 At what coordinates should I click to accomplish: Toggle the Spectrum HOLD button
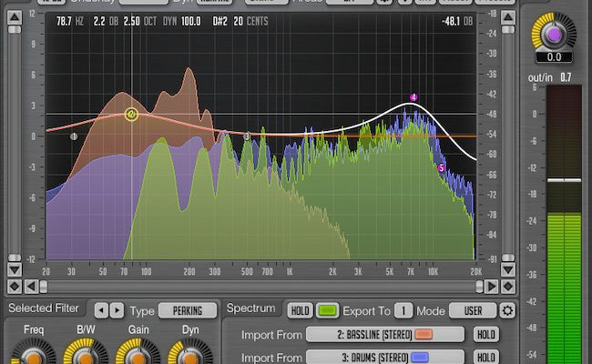coord(300,310)
